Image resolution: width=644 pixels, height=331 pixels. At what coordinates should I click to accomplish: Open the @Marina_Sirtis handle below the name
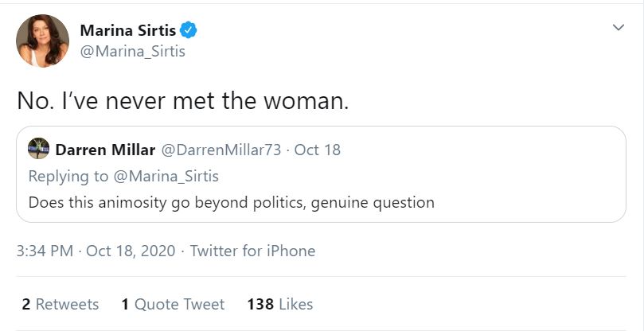point(132,52)
